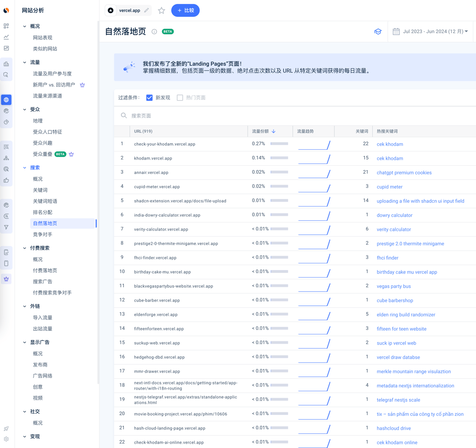Click the info icon next to 自然落地页 title

(154, 32)
